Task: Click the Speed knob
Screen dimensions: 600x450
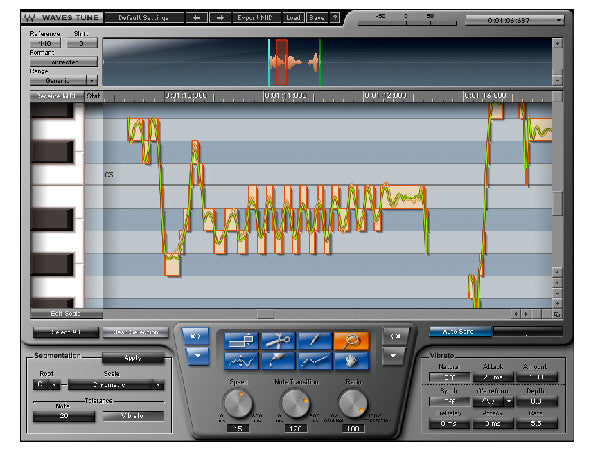Action: (x=238, y=404)
